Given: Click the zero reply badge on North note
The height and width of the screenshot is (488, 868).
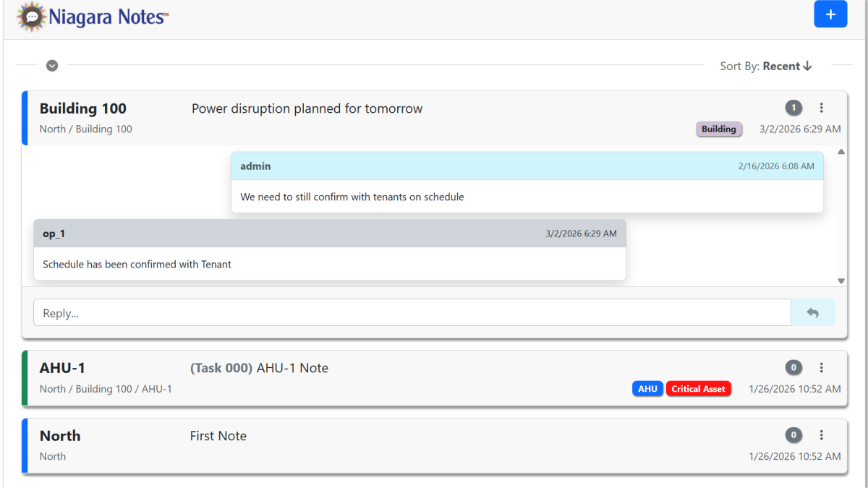Looking at the screenshot, I should pyautogui.click(x=793, y=435).
